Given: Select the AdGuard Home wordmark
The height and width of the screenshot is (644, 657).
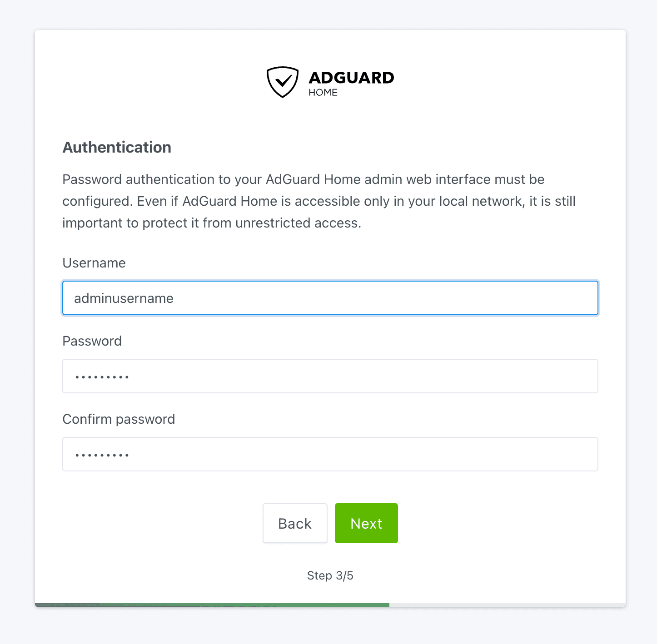Looking at the screenshot, I should [351, 78].
